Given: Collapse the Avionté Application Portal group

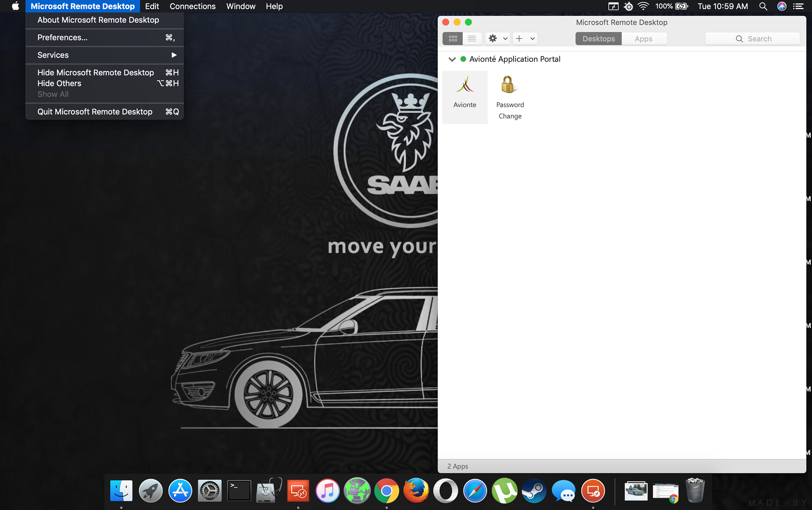Looking at the screenshot, I should click(x=452, y=59).
